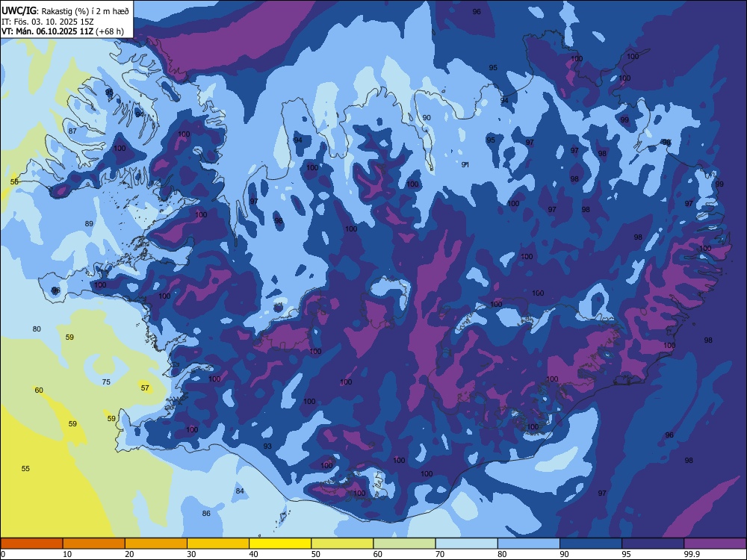
Task: Click the '70' label on the color scale
Action: click(440, 554)
